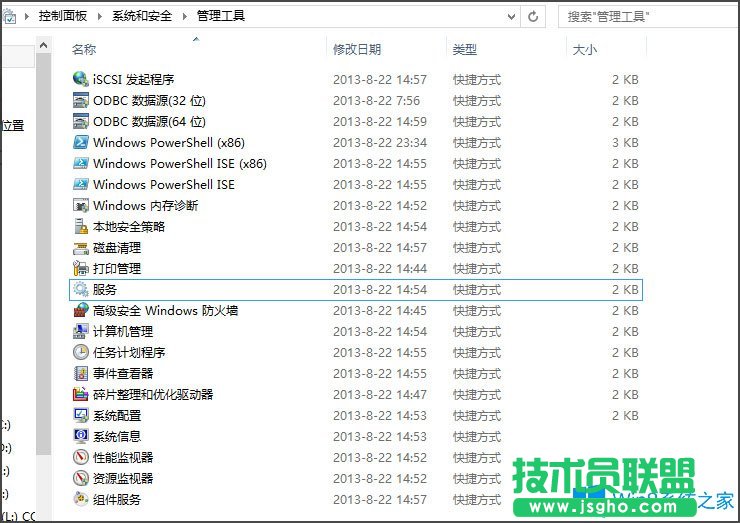
Task: Expand the chevron before 控制面板 breadcrumb
Action: tap(26, 17)
